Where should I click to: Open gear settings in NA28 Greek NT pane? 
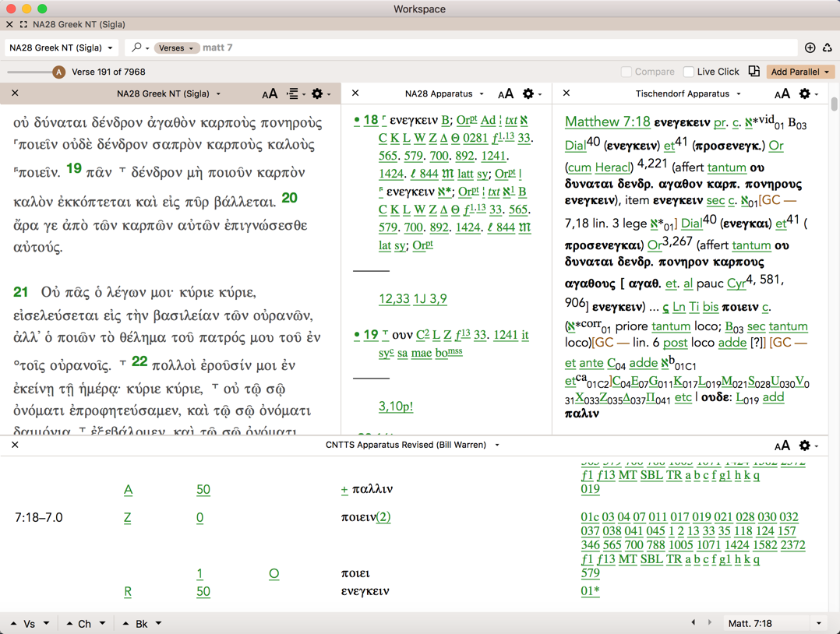[x=321, y=93]
